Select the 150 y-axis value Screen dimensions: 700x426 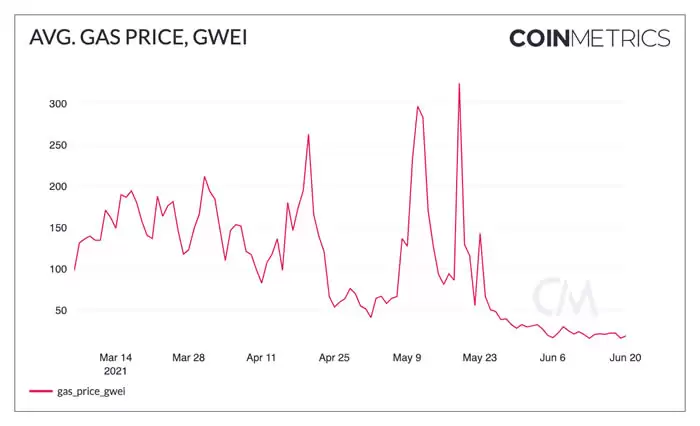(56, 228)
